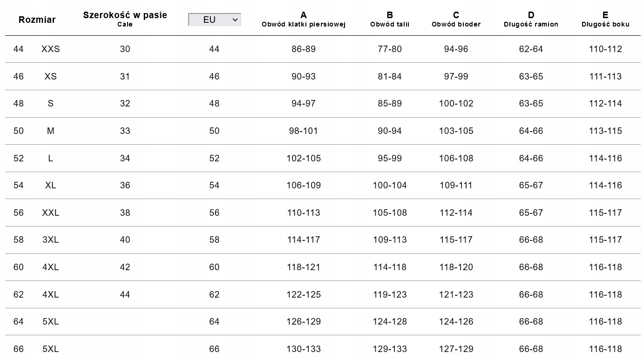Click waist width 32 in S row
The height and width of the screenshot is (359, 644).
tap(125, 103)
